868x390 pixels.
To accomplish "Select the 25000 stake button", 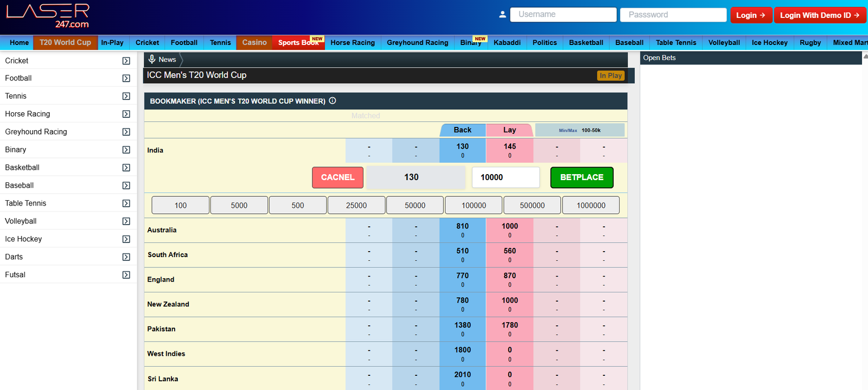I will 356,206.
